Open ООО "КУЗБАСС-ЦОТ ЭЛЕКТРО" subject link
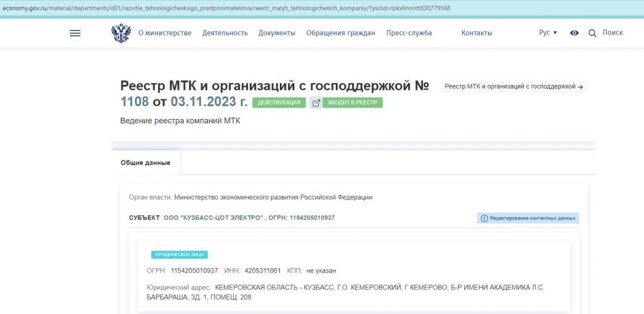Screen dimensions: 644x314 [213, 218]
